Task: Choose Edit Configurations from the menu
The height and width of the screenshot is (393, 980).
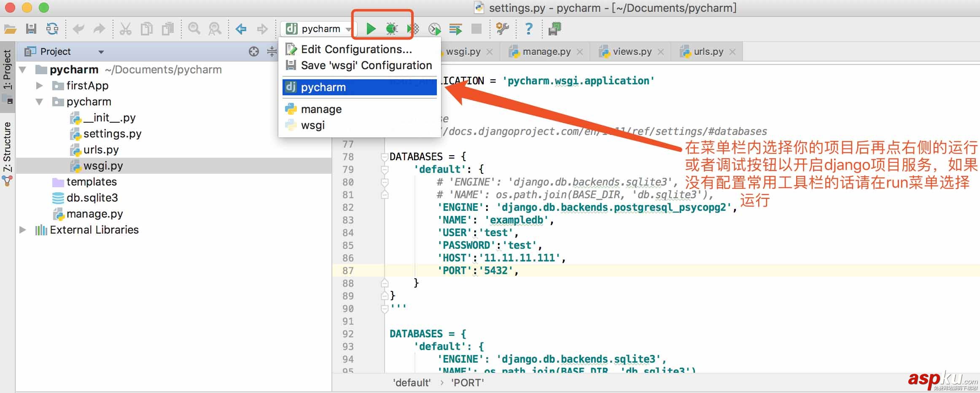Action: [x=356, y=49]
